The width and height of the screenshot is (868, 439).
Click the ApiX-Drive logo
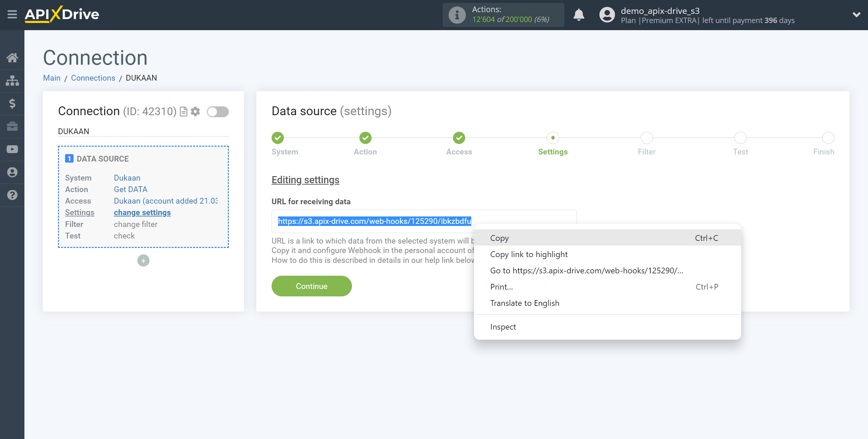click(62, 14)
